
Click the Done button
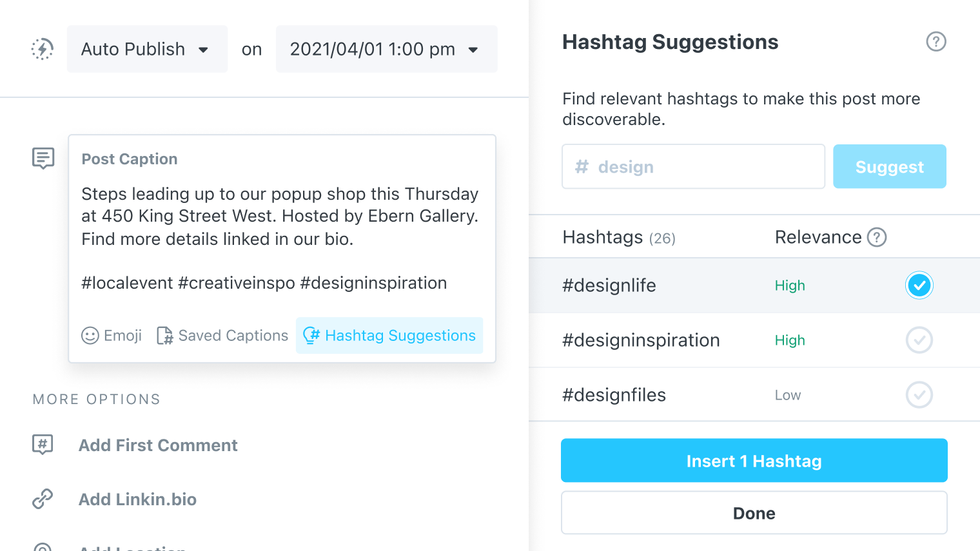tap(754, 513)
